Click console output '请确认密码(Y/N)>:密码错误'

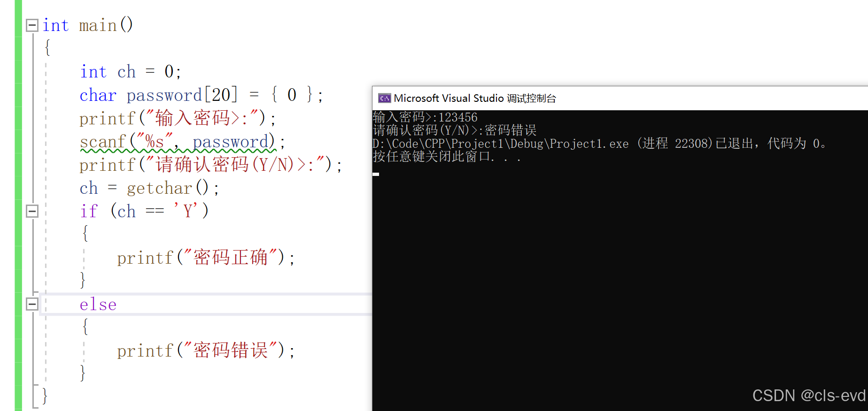[x=455, y=130]
